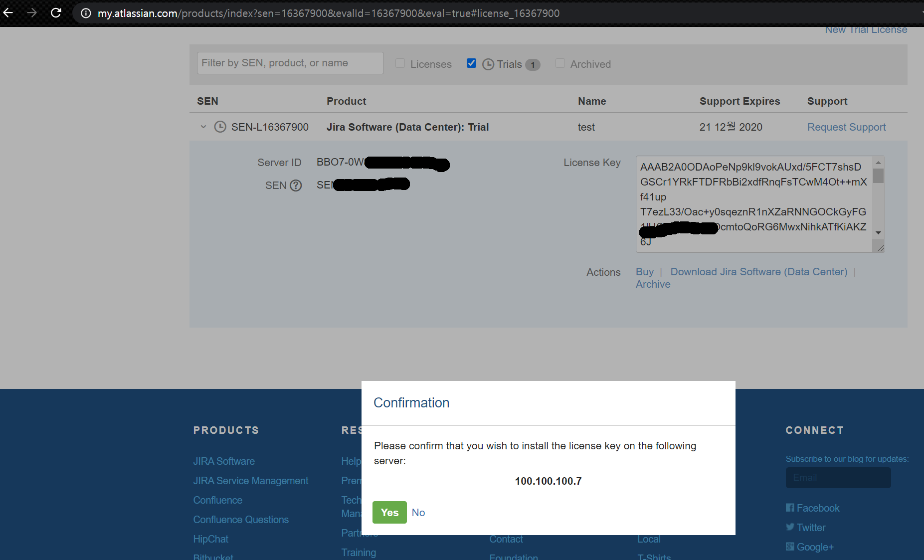Collapse the SEN-L16367900 row chevron
This screenshot has width=924, height=560.
(x=203, y=127)
